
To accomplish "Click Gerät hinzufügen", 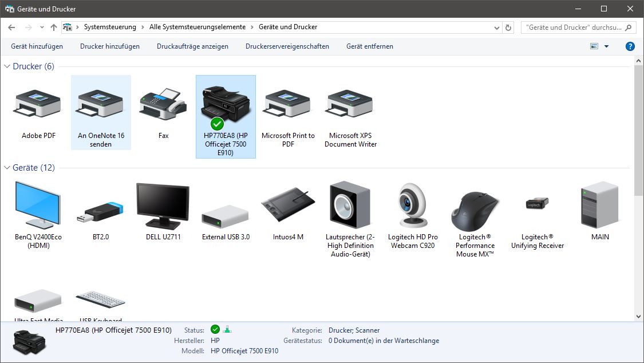I will point(37,46).
